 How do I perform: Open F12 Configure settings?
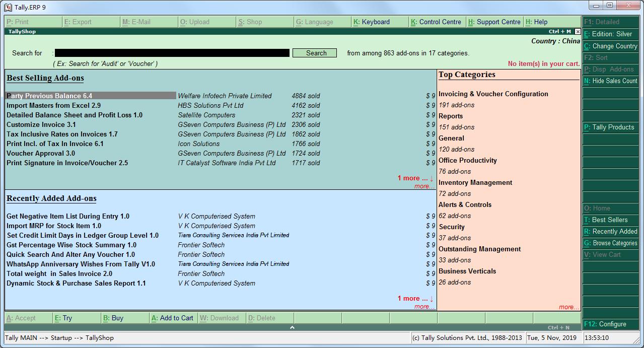[x=610, y=324]
